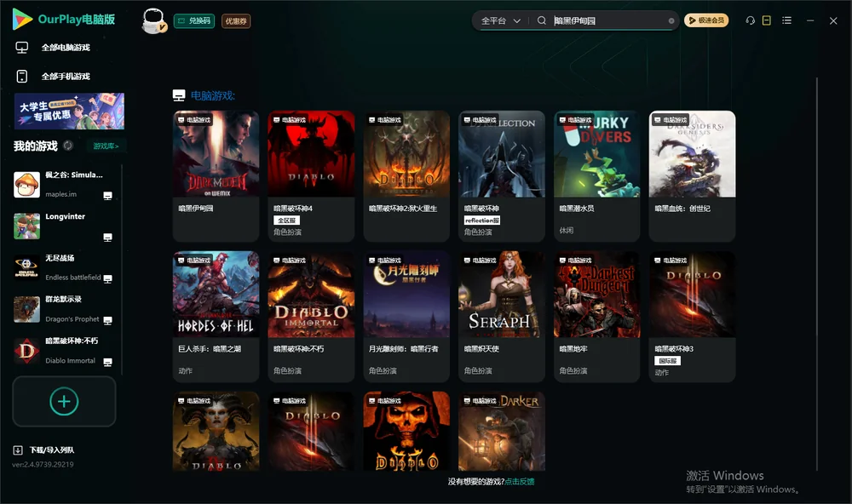The width and height of the screenshot is (852, 504).
Task: Open the list menu icon in title bar
Action: coord(786,20)
